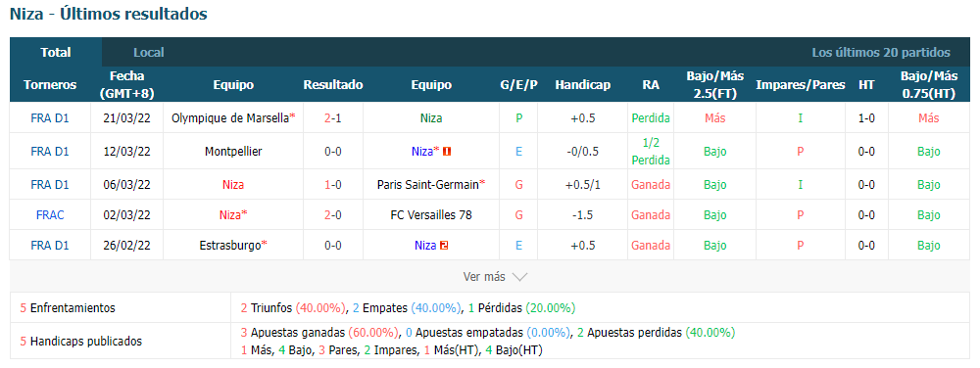Click Niza in the 06/03/22 row
Viewport: 980px width, 368px height.
[233, 185]
